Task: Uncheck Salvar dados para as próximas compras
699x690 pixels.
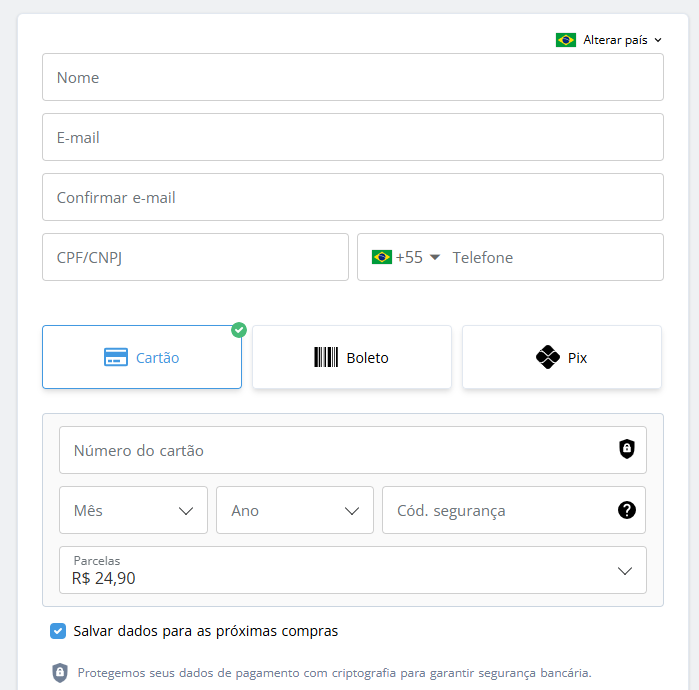Action: click(58, 631)
